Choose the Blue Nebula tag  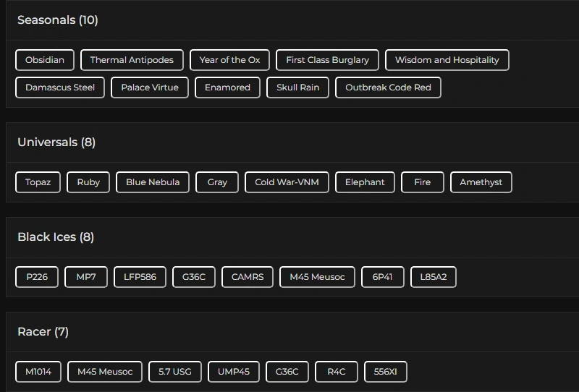[153, 182]
